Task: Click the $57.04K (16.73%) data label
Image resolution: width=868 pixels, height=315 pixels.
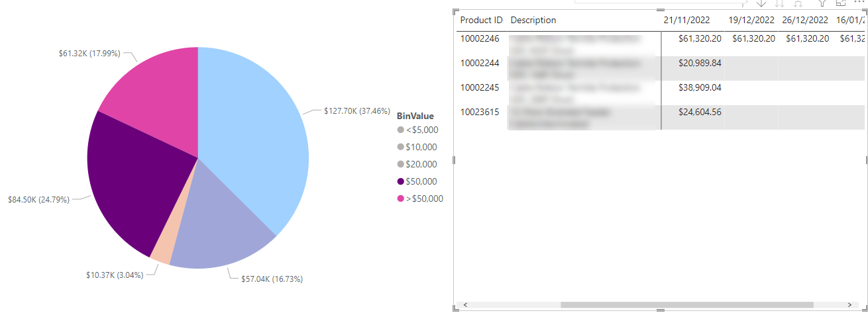Action: [272, 279]
